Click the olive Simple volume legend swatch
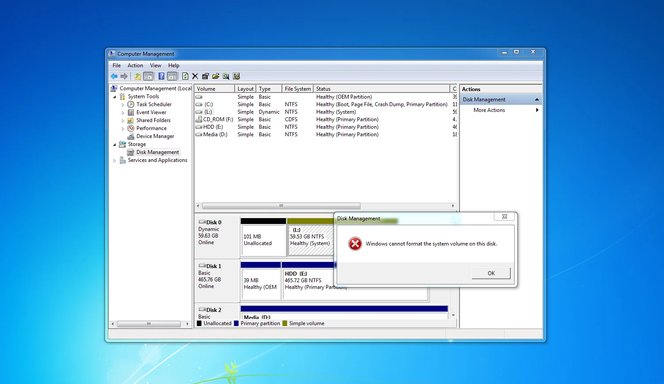 point(285,323)
